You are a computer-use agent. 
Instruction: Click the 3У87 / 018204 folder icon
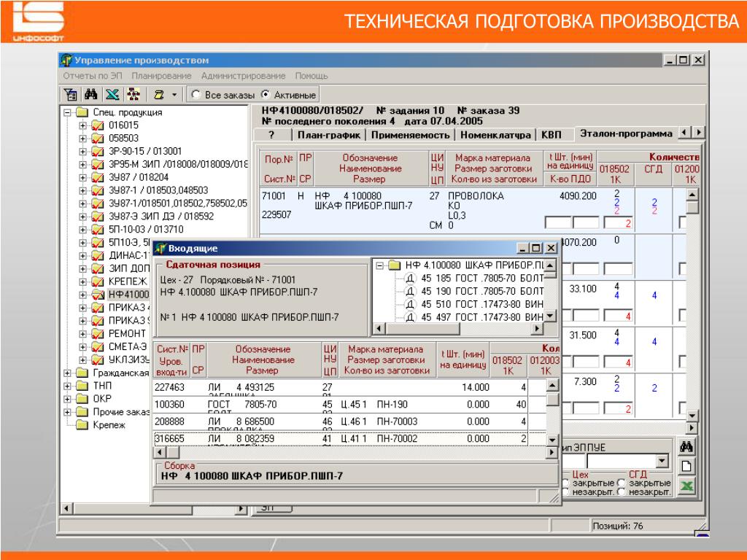click(x=97, y=177)
